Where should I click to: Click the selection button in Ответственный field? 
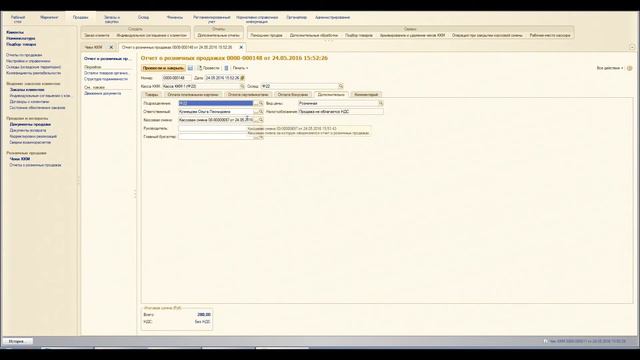click(256, 111)
